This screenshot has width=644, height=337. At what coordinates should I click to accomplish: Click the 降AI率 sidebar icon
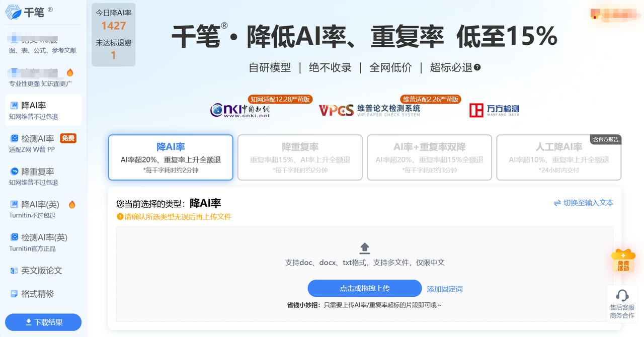point(14,105)
